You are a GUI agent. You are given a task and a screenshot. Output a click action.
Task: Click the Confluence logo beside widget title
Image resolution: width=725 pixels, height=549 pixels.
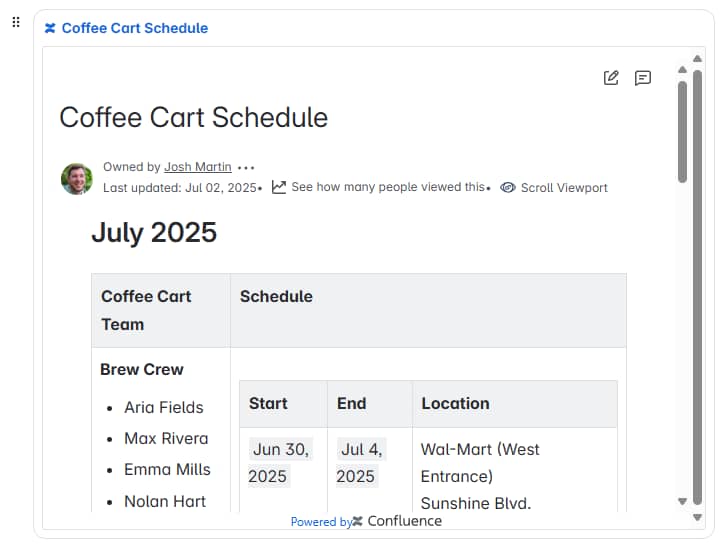50,28
